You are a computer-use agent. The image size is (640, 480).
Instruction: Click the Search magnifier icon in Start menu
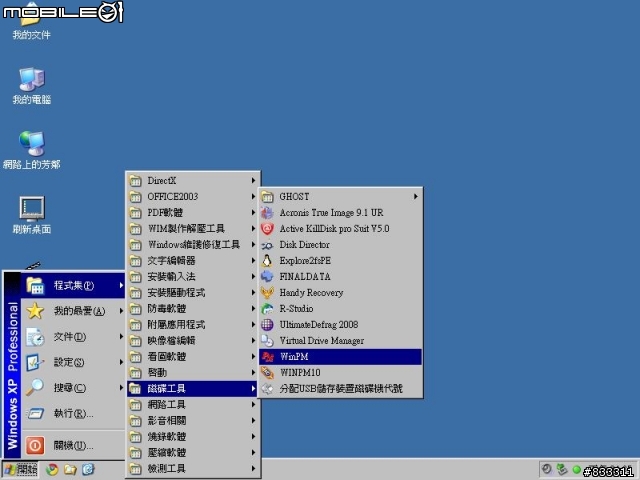[x=35, y=387]
